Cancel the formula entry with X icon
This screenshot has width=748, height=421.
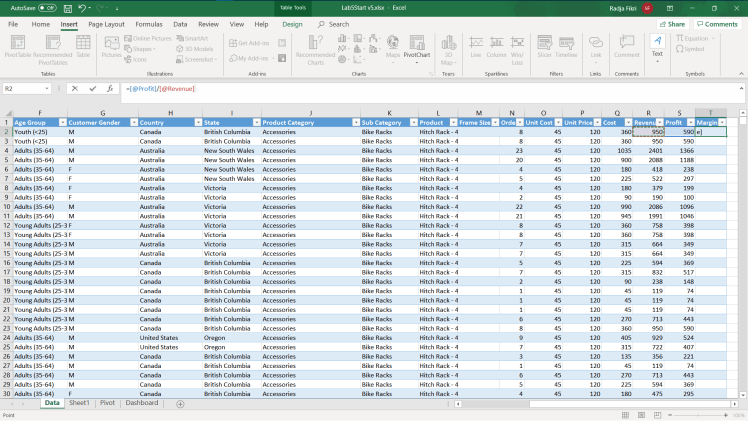click(74, 89)
